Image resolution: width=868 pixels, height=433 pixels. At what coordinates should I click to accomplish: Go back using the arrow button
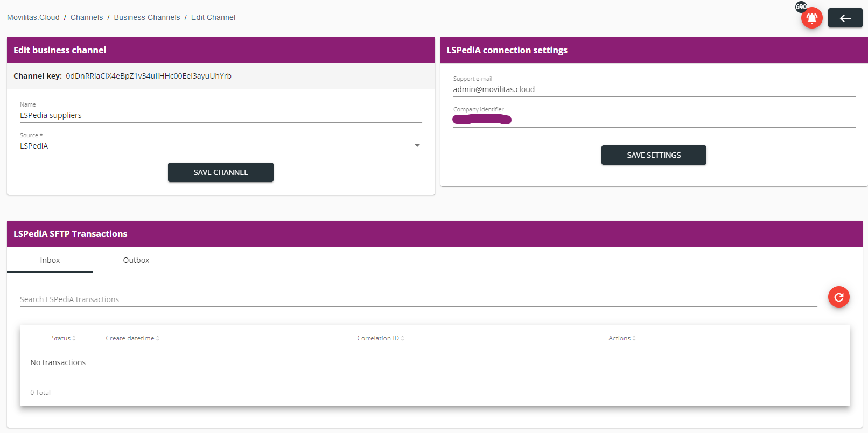click(845, 18)
